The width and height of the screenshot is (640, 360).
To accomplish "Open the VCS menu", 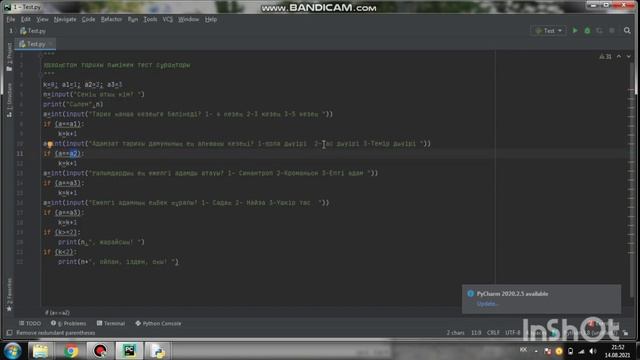I will 167,19.
